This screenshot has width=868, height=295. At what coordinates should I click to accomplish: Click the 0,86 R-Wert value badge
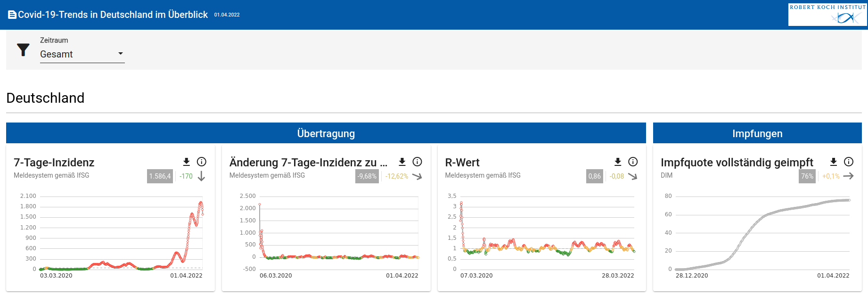coord(594,176)
